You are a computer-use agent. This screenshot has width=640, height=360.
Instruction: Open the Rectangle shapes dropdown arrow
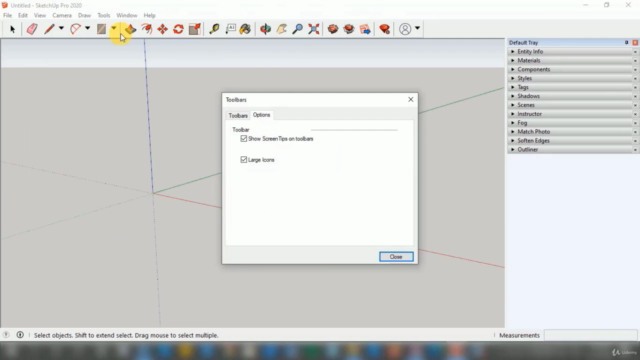(114, 28)
